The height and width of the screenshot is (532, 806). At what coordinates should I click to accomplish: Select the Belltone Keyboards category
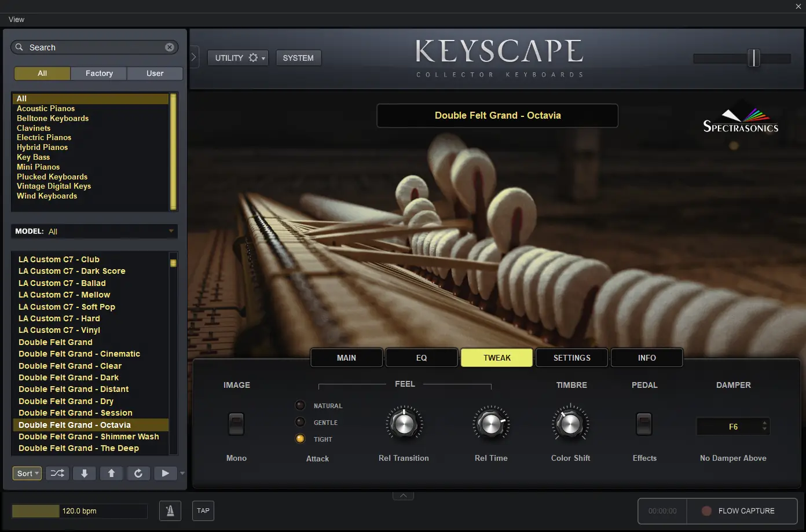click(53, 118)
